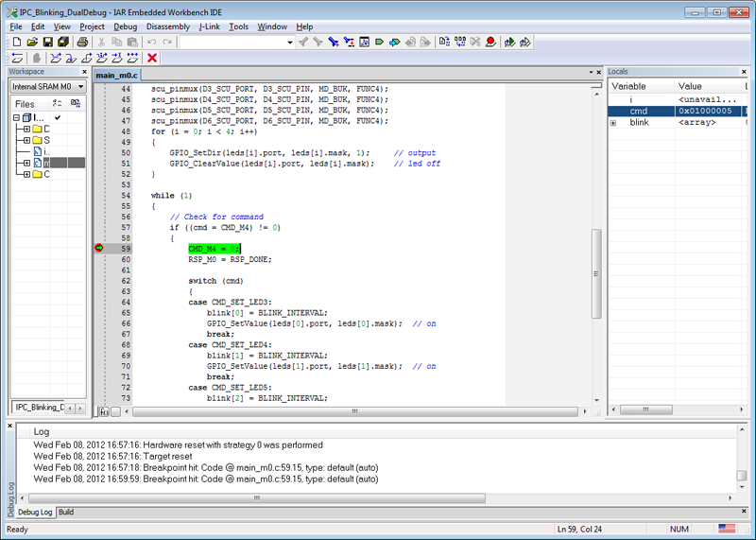The width and height of the screenshot is (756, 540).
Task: Open the Project menu
Action: click(x=92, y=26)
